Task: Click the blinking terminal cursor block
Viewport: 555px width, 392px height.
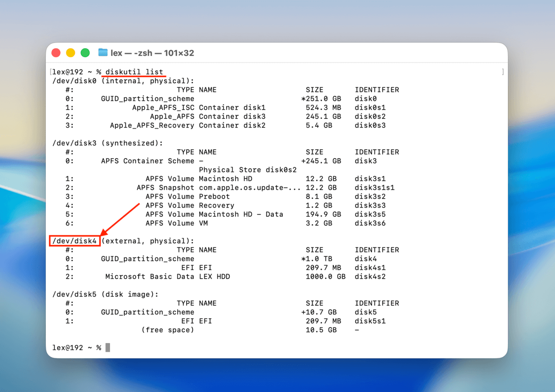Action: point(107,347)
